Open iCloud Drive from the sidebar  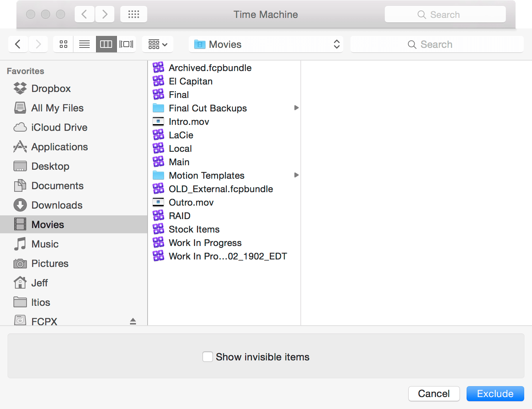pyautogui.click(x=59, y=127)
